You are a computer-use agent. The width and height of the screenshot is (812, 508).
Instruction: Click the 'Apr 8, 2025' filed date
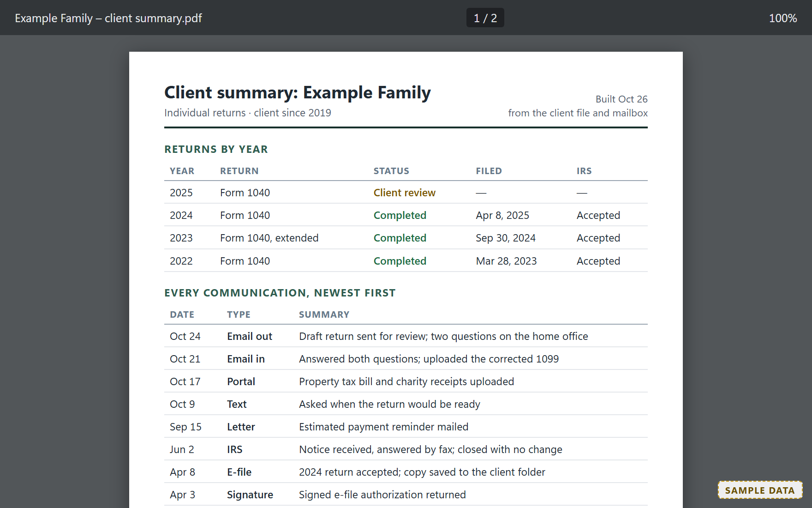click(x=502, y=215)
